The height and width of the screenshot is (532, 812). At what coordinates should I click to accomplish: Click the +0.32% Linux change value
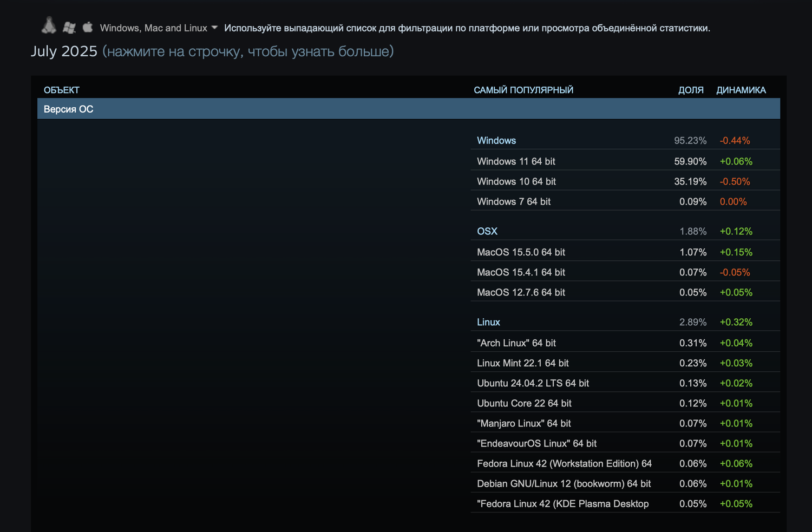[736, 323]
